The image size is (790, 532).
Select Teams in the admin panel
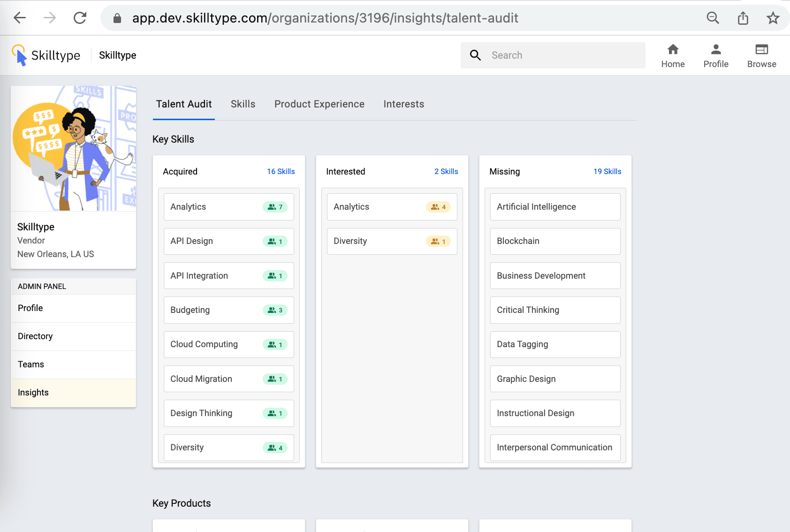click(31, 365)
